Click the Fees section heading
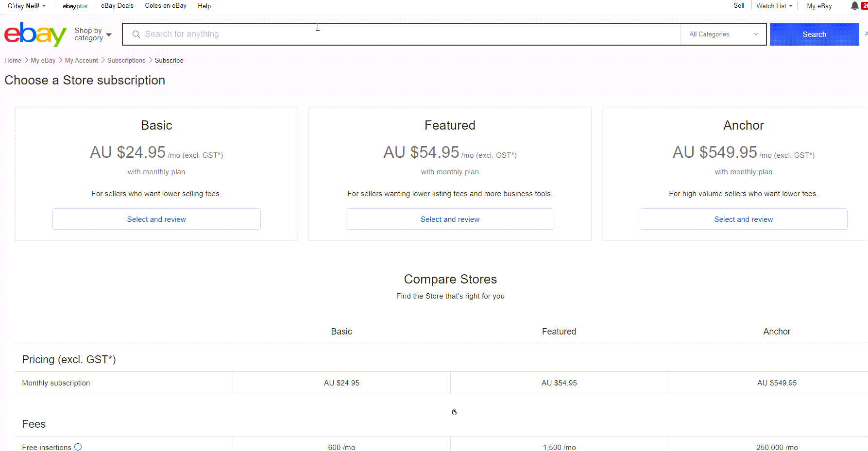 pyautogui.click(x=34, y=424)
